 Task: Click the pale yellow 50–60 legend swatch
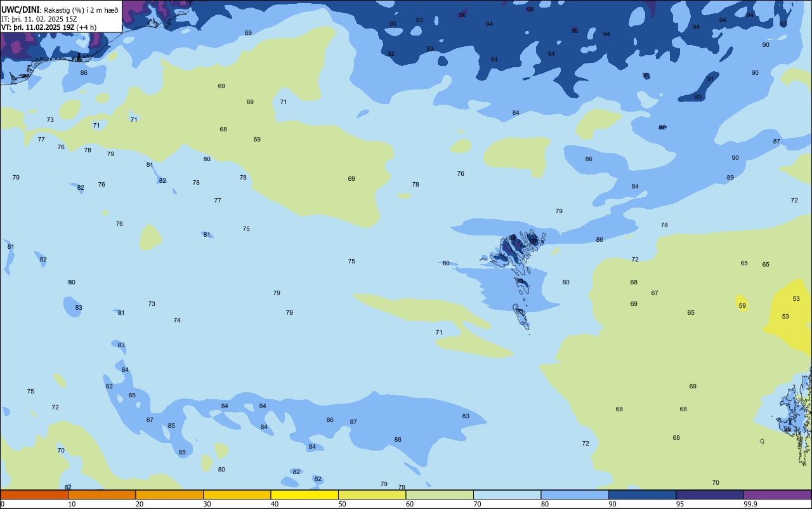372,494
